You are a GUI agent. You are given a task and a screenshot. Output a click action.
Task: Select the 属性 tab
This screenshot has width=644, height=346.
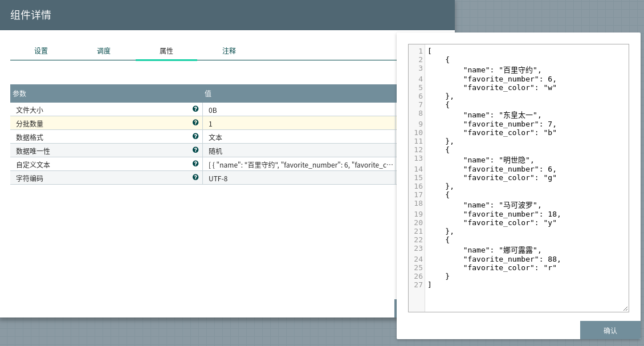[166, 51]
